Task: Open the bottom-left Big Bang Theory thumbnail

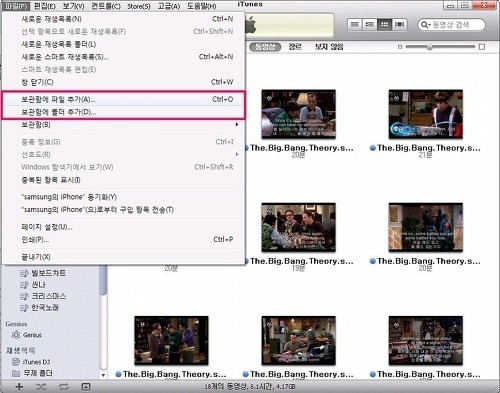Action: (171, 341)
